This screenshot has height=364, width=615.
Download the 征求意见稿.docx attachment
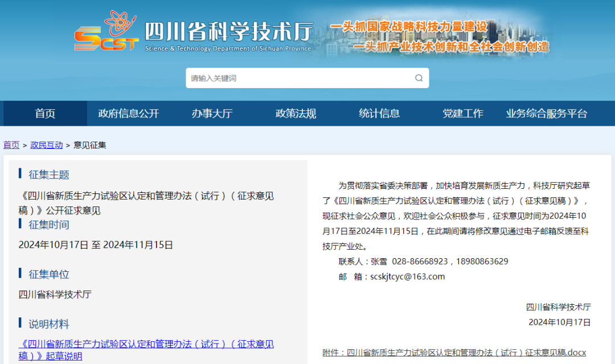coord(456,353)
